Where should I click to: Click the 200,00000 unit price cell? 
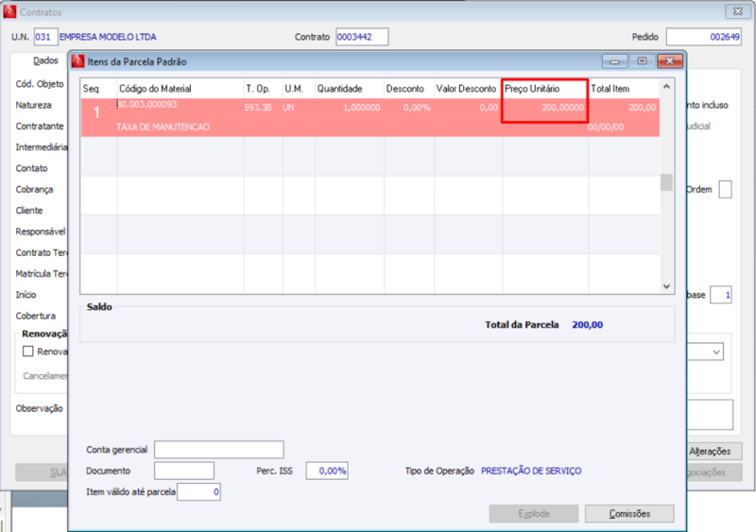(562, 108)
